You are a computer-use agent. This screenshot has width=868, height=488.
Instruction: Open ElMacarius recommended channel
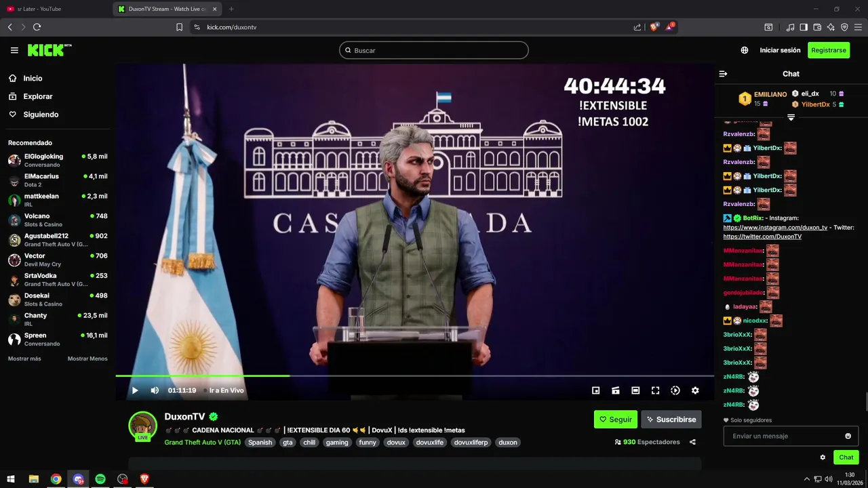coord(58,180)
